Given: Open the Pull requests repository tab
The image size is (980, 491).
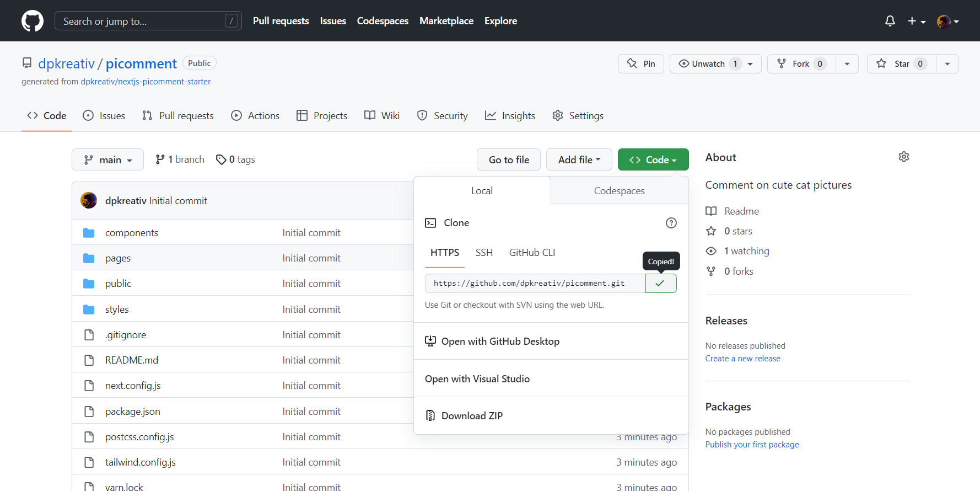Looking at the screenshot, I should 177,115.
